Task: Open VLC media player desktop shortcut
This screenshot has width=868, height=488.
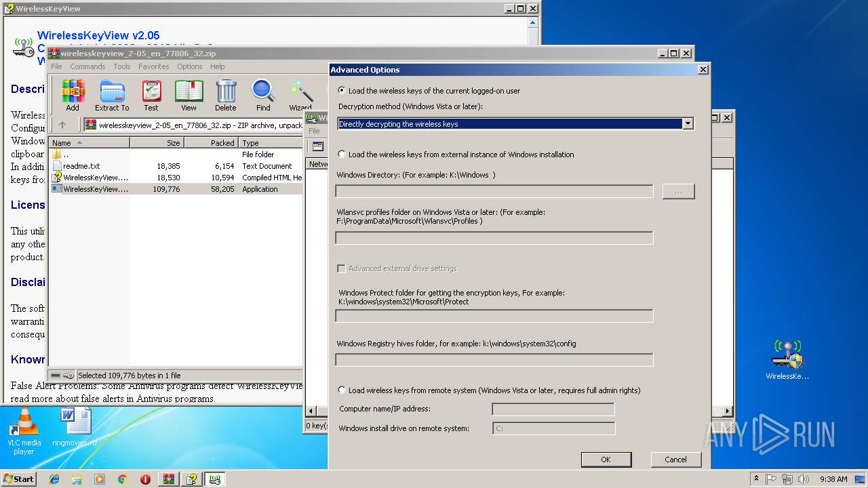Action: 24,431
